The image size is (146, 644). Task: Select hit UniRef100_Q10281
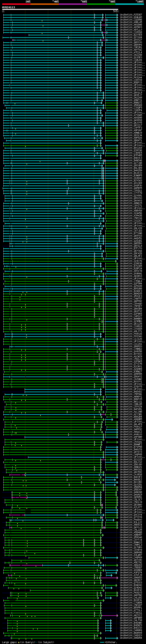[x=131, y=485]
